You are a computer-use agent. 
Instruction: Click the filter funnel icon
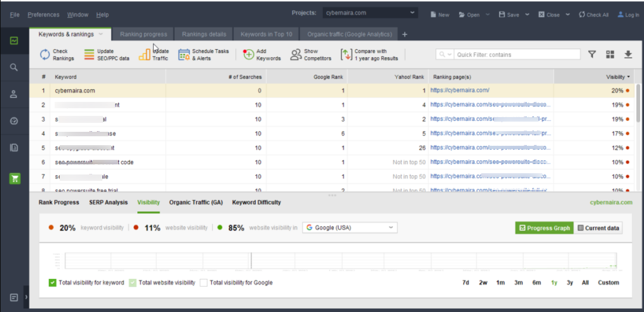[592, 55]
